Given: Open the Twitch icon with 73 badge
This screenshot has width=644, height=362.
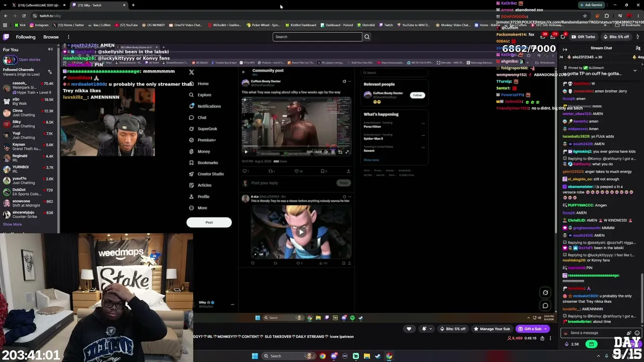Looking at the screenshot, I should pos(553,37).
